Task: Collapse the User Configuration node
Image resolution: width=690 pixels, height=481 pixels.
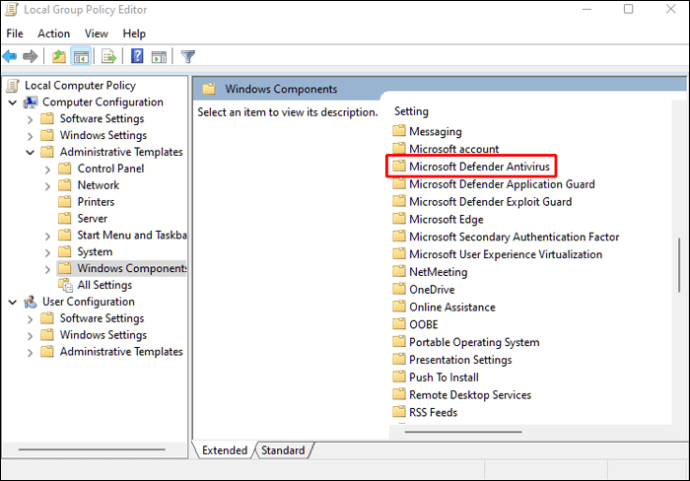Action: pos(12,302)
